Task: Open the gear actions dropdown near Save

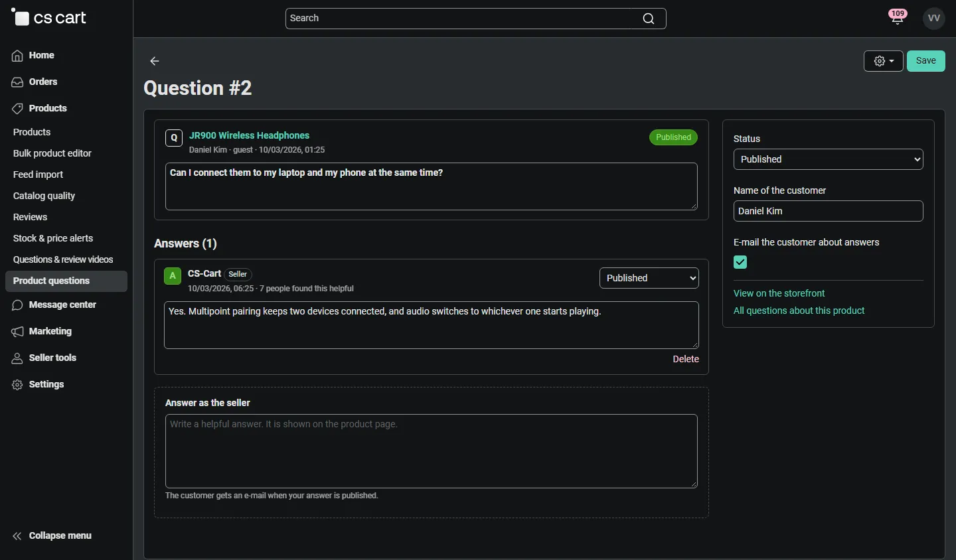Action: [x=884, y=61]
